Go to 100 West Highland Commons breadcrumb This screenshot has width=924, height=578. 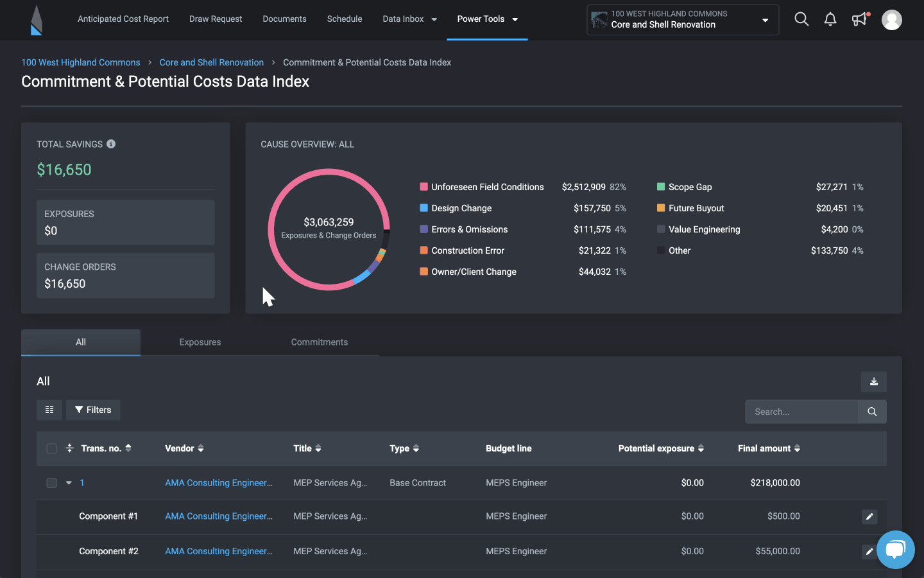tap(81, 62)
